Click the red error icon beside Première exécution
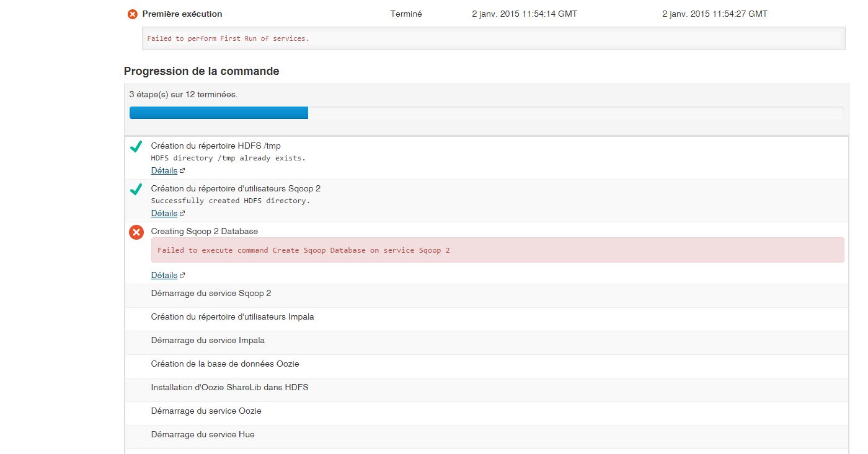The width and height of the screenshot is (868, 454). pos(131,13)
